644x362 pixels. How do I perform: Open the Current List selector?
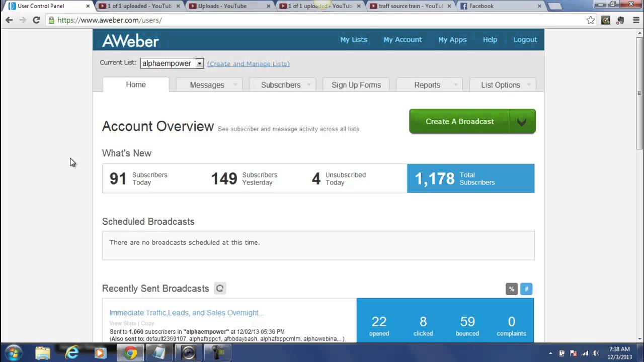tap(199, 63)
